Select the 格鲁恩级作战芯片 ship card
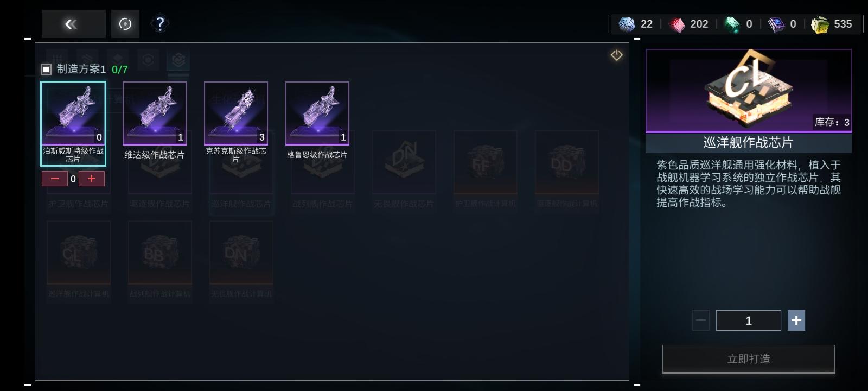 click(x=317, y=122)
